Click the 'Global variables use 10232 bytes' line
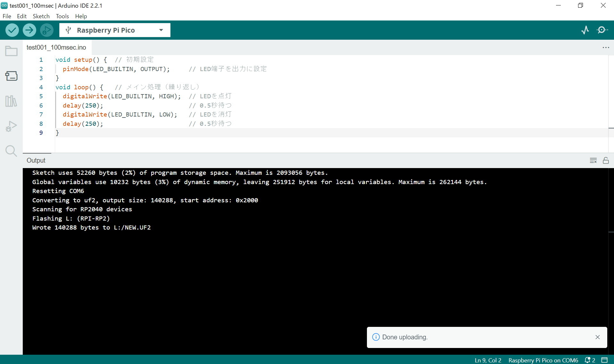Image resolution: width=614 pixels, height=364 pixels. [x=259, y=182]
